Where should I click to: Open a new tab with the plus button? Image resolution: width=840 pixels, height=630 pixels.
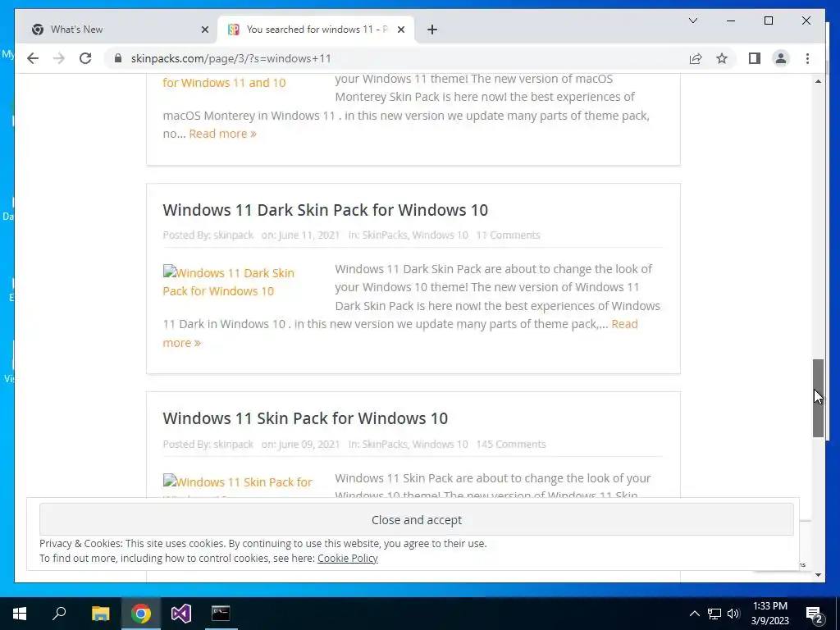click(432, 30)
